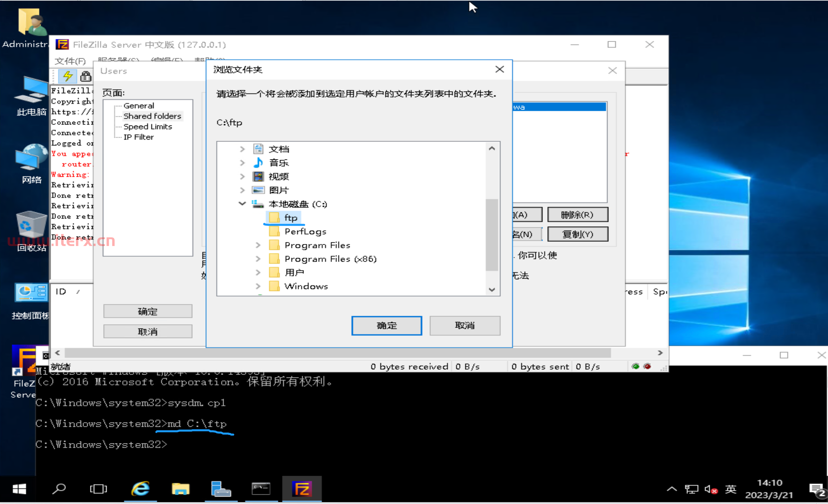Click 取消 in the Users dialog
The image size is (828, 504).
coord(148,332)
